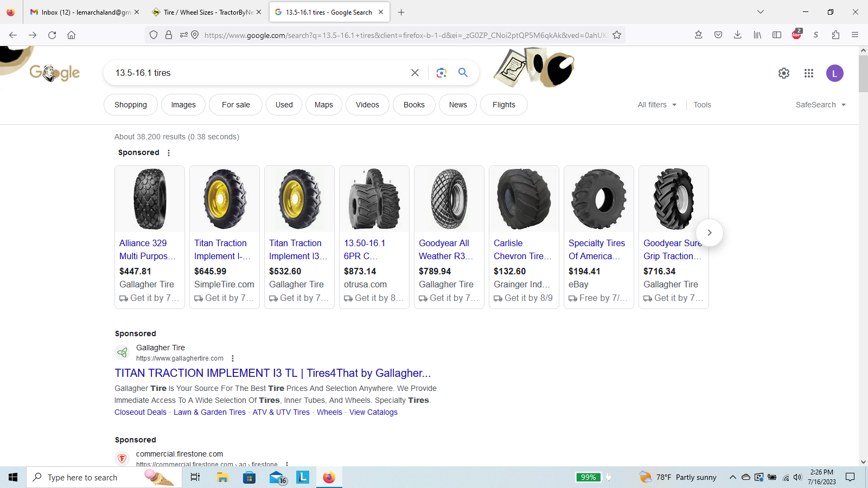Open File Explorer from the taskbar
This screenshot has height=488, width=868.
222,477
